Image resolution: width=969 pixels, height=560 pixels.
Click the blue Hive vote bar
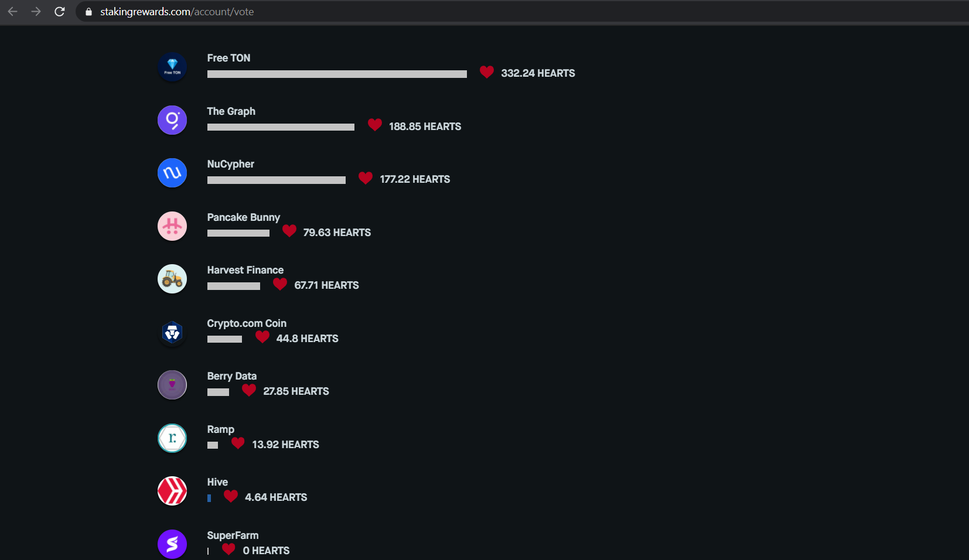point(209,498)
